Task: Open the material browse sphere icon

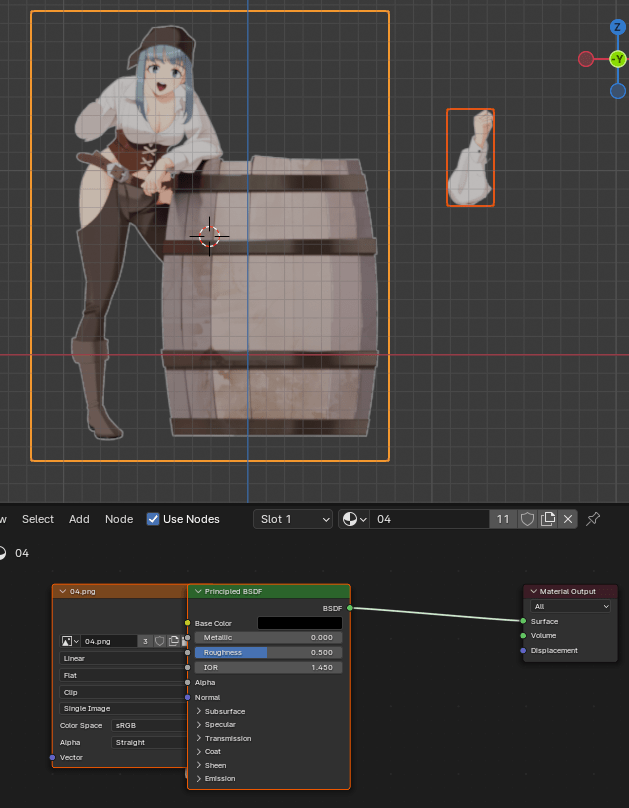Action: point(353,519)
